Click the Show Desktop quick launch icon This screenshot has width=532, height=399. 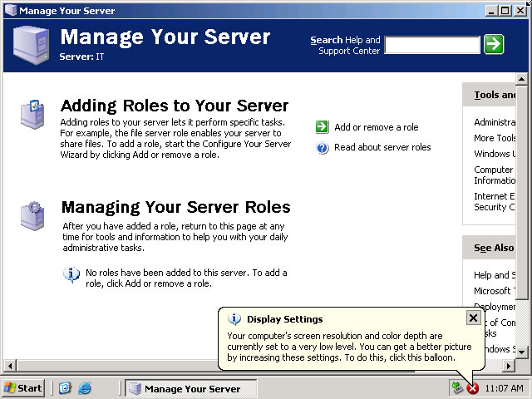click(65, 388)
